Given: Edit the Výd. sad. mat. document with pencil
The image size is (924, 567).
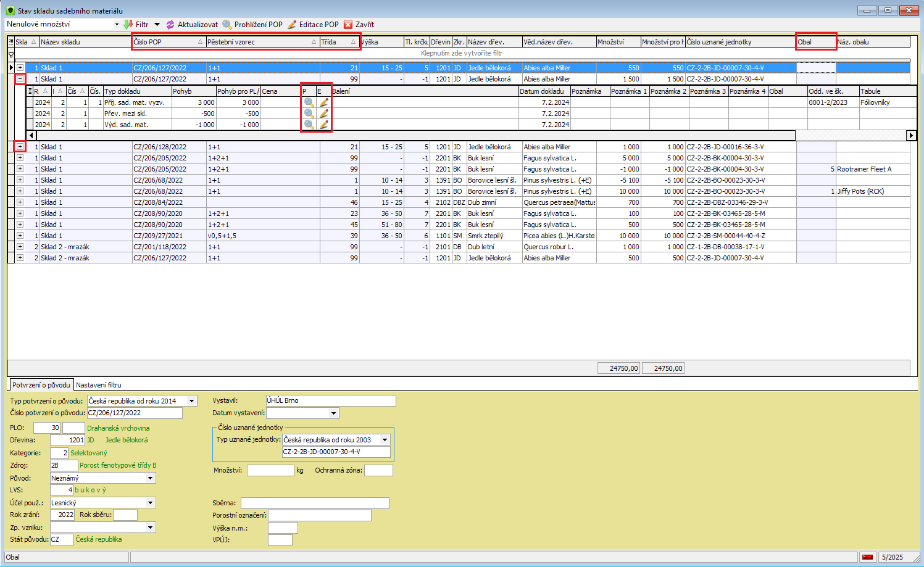Looking at the screenshot, I should [x=323, y=125].
